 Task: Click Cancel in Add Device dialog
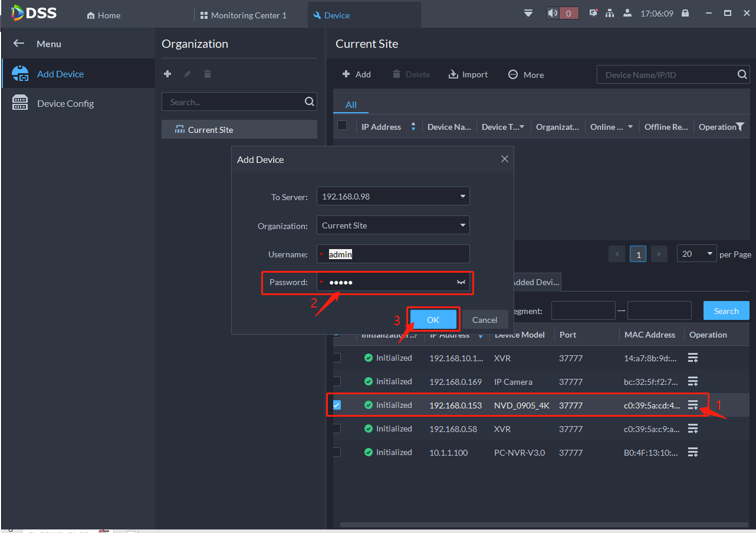coord(485,320)
